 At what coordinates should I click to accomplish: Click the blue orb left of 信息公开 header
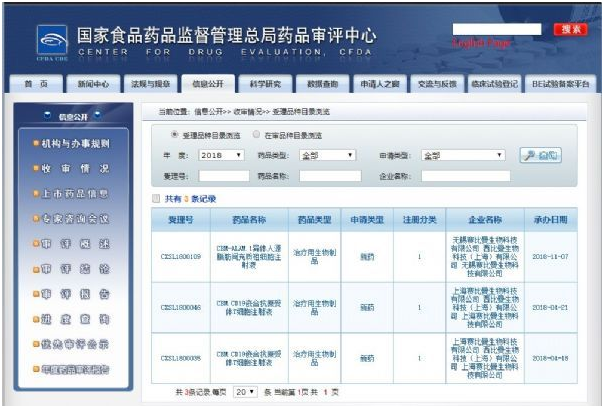coord(47,114)
